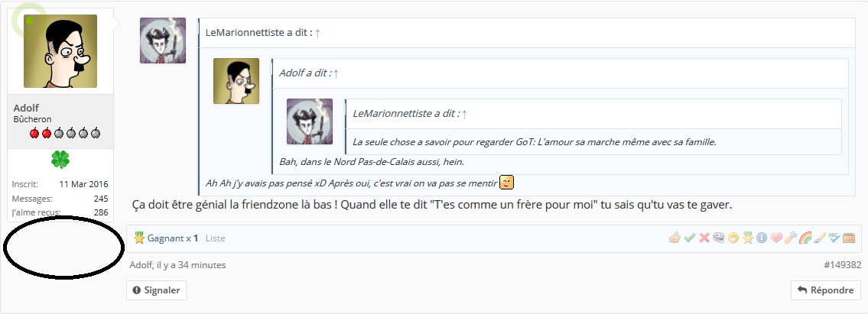Image resolution: width=868 pixels, height=314 pixels.
Task: Click the red X disagree rating icon
Action: (x=704, y=238)
